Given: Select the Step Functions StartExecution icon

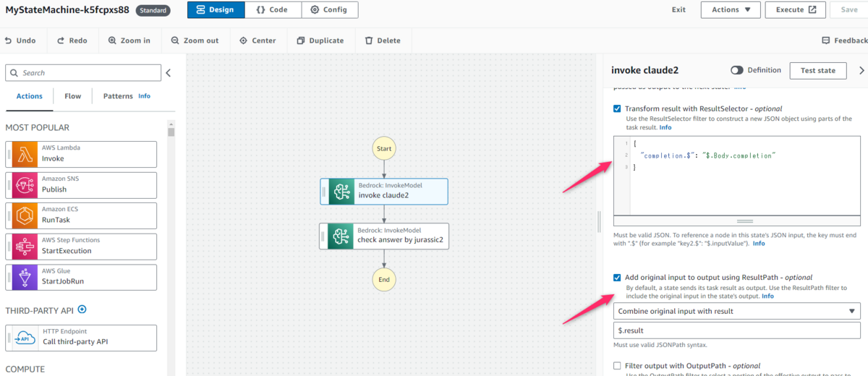Looking at the screenshot, I should point(24,247).
